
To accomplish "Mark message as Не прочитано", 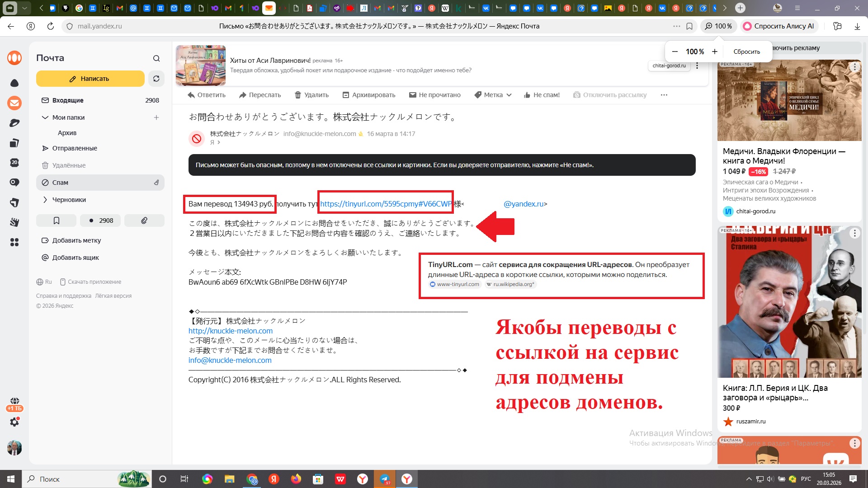I will tap(434, 95).
